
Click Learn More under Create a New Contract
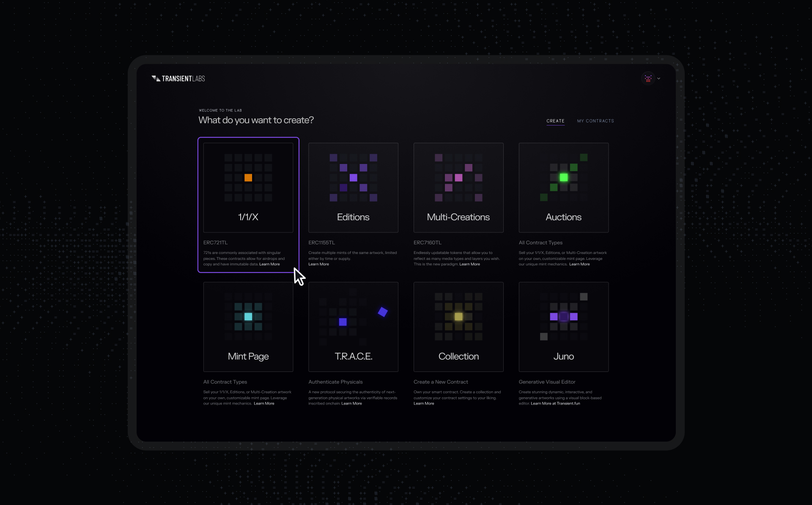(424, 404)
